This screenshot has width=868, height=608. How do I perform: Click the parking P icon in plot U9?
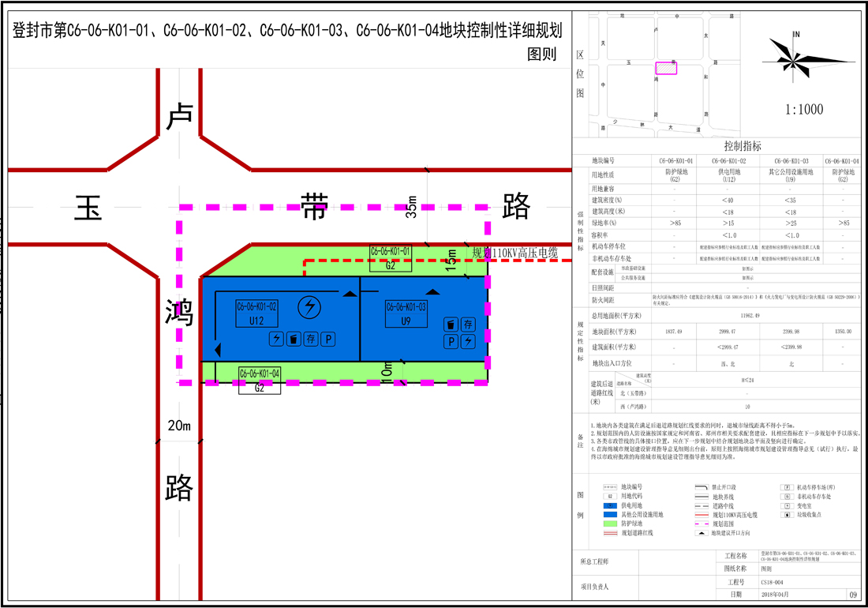coord(450,341)
